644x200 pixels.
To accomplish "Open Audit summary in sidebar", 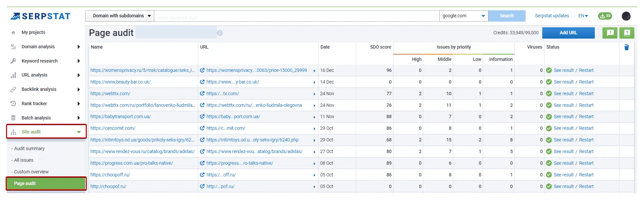I will [29, 148].
